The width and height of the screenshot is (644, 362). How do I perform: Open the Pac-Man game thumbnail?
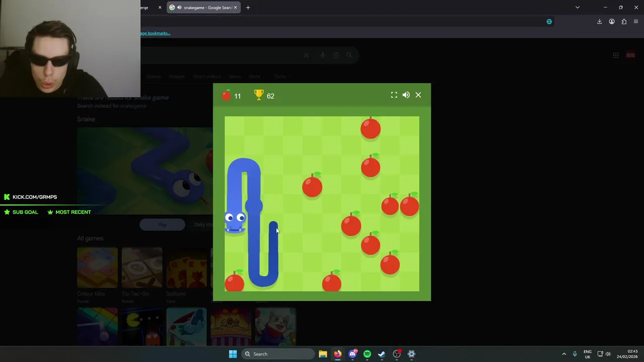click(x=142, y=326)
